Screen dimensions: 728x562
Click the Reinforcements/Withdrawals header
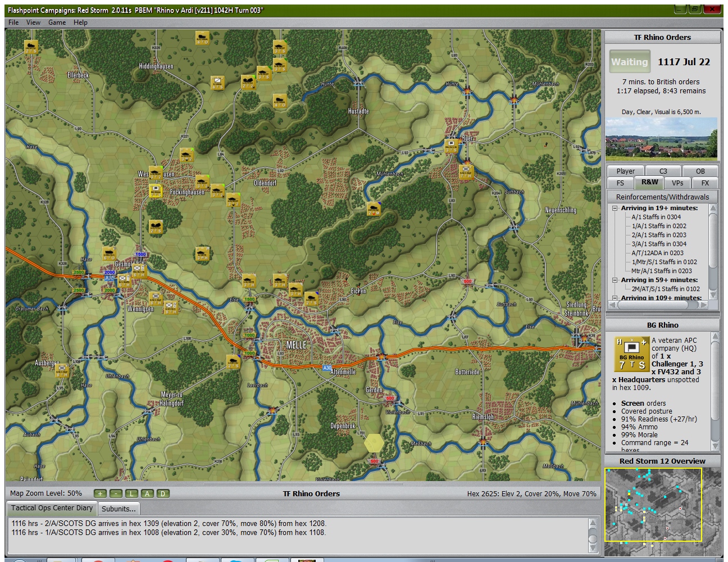662,197
